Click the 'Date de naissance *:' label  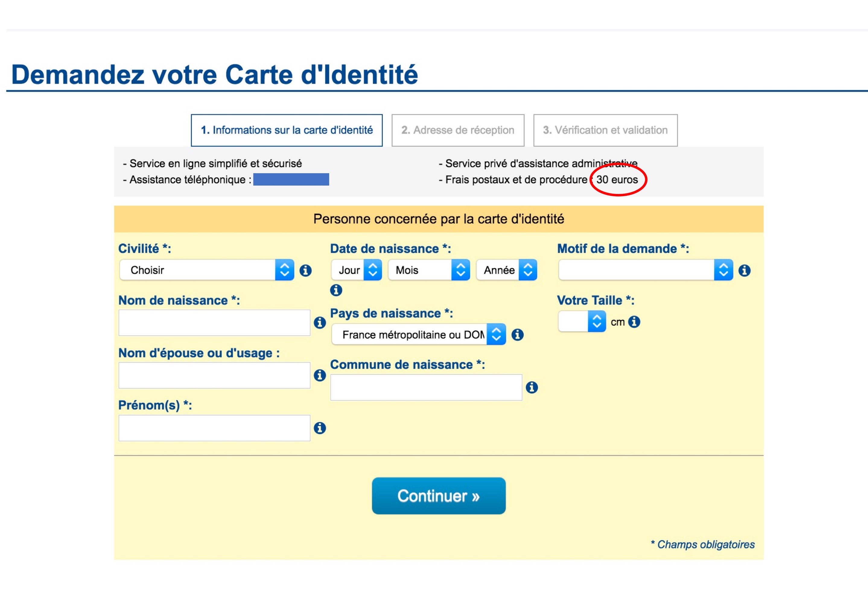pos(390,249)
